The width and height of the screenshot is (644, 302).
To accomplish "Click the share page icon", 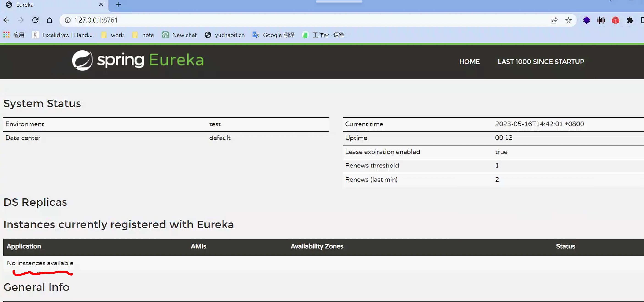I will coord(554,20).
